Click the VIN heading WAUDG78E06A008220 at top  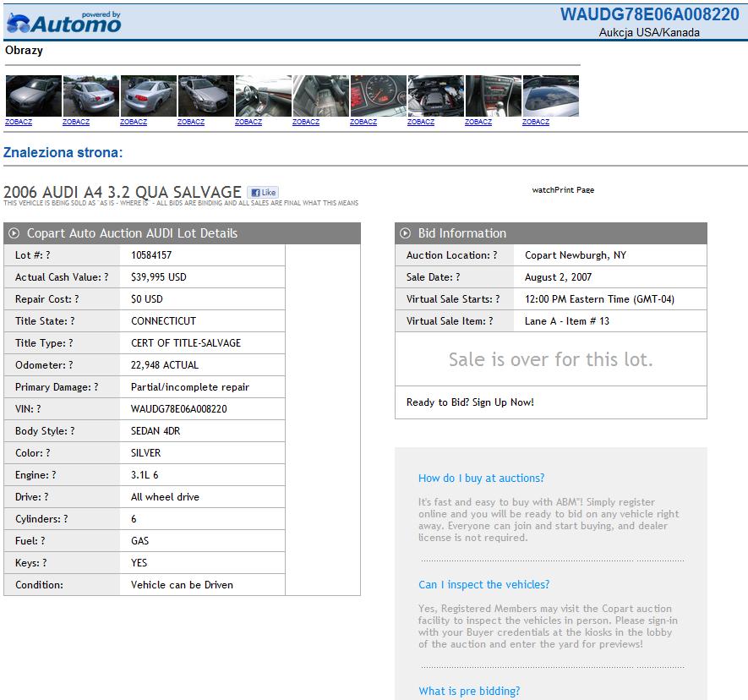[650, 14]
